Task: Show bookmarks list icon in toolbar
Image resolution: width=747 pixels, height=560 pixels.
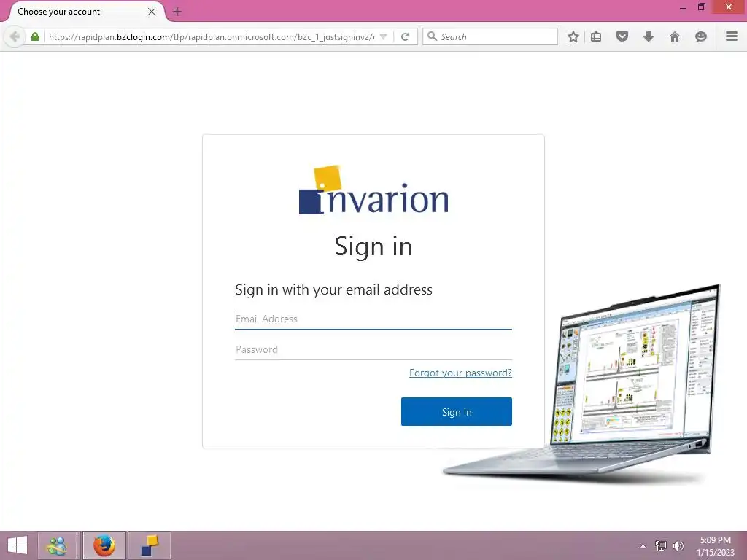Action: tap(596, 36)
